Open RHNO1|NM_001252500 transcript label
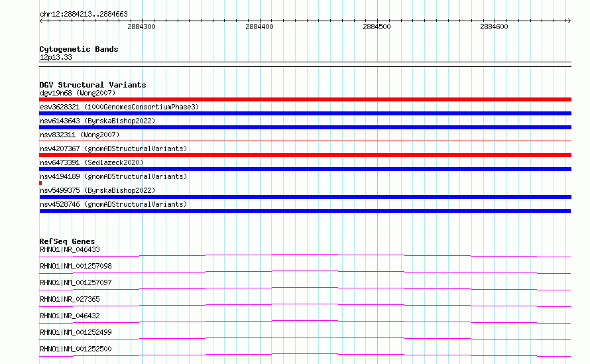590x364 pixels. click(76, 349)
